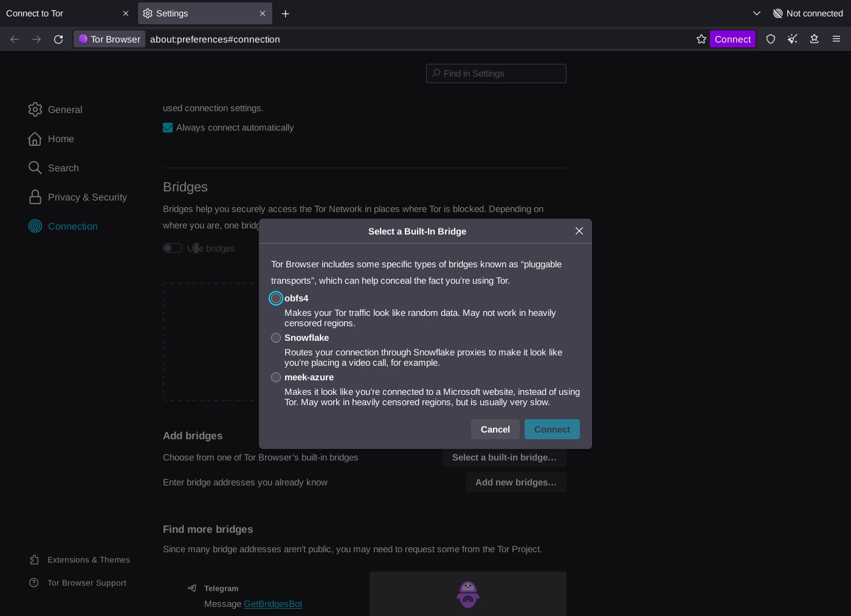The width and height of the screenshot is (851, 616).
Task: Click the forward navigation arrow
Action: (x=36, y=39)
